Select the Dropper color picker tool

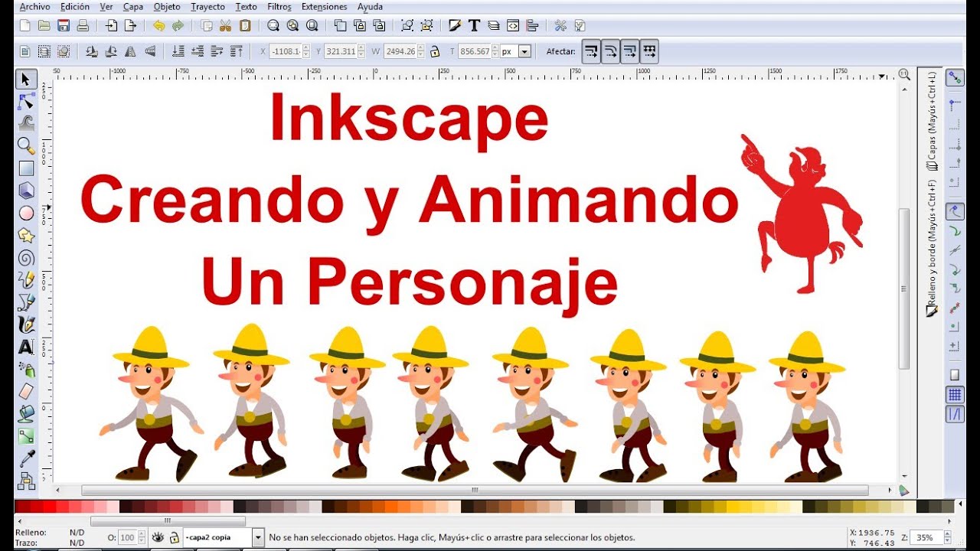(x=26, y=458)
